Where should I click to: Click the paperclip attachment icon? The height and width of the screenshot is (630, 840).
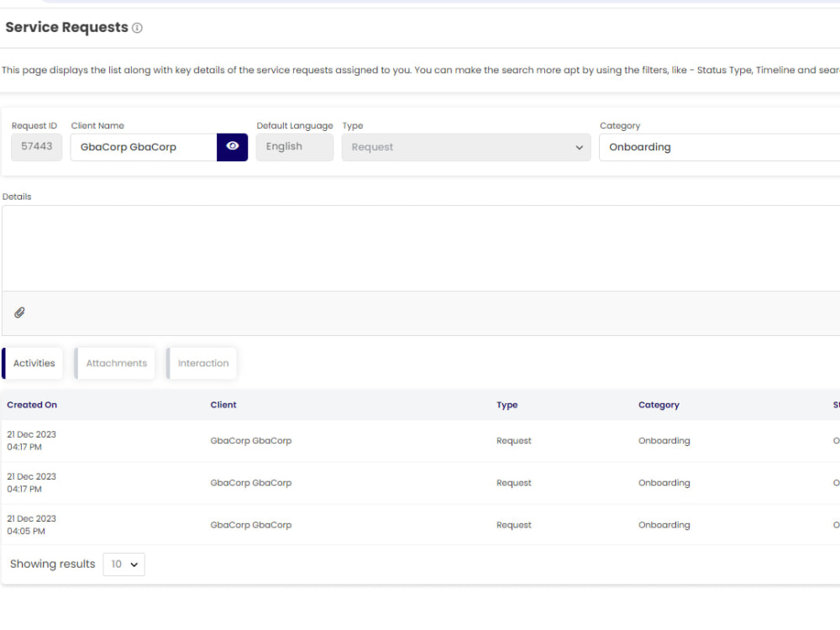(19, 312)
